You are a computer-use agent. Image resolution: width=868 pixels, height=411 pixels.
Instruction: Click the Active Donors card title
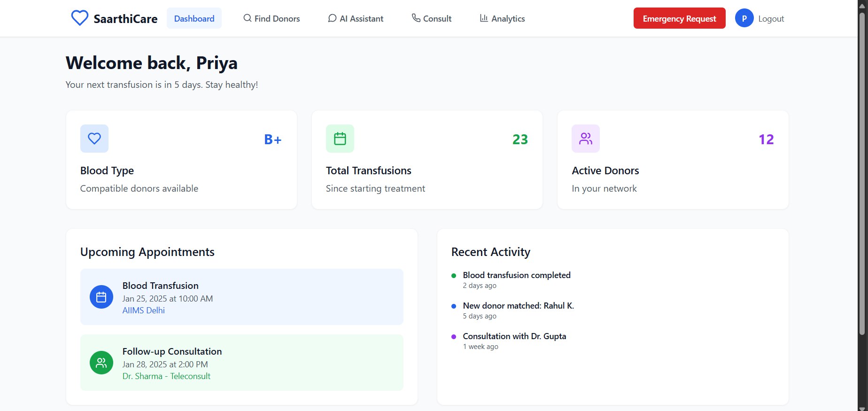tap(605, 171)
